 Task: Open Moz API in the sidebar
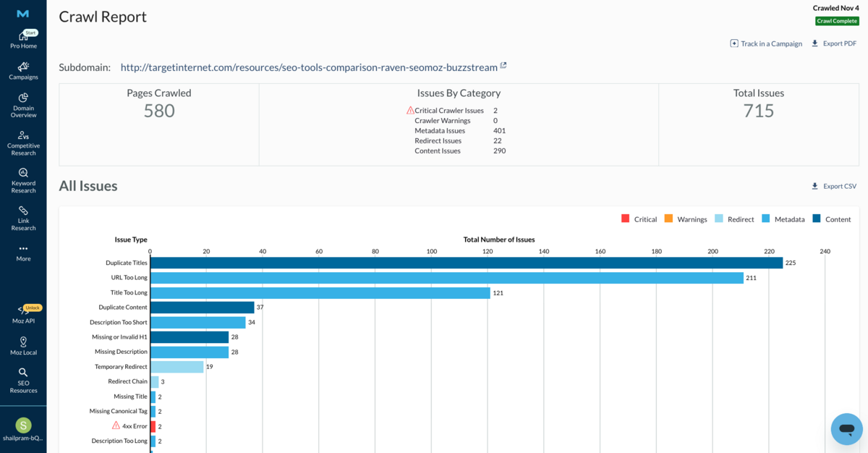[23, 315]
